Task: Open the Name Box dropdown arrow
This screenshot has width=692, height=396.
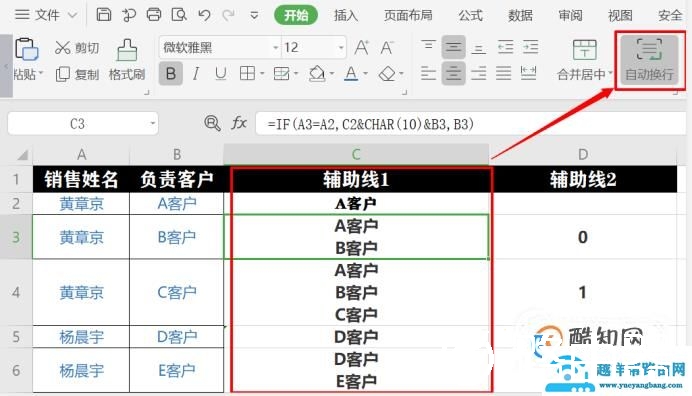Action: pyautogui.click(x=153, y=124)
